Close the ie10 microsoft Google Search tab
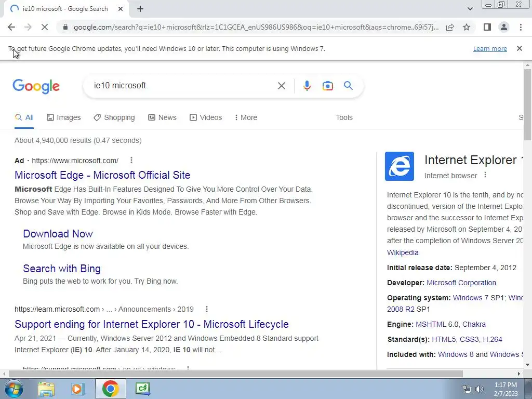532x399 pixels. (x=121, y=9)
